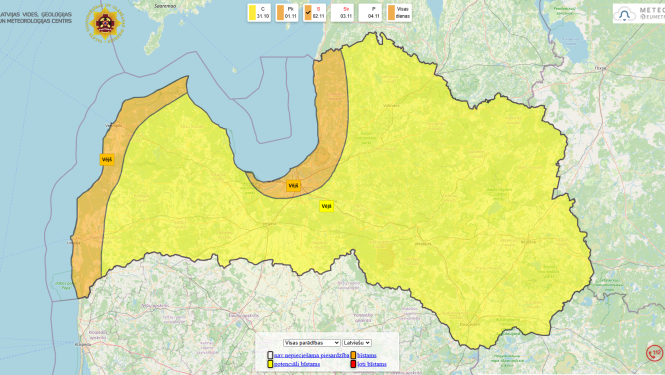Image resolution: width=665 pixels, height=375 pixels.
Task: Open the Visas parādības phenomena dropdown
Action: click(312, 343)
